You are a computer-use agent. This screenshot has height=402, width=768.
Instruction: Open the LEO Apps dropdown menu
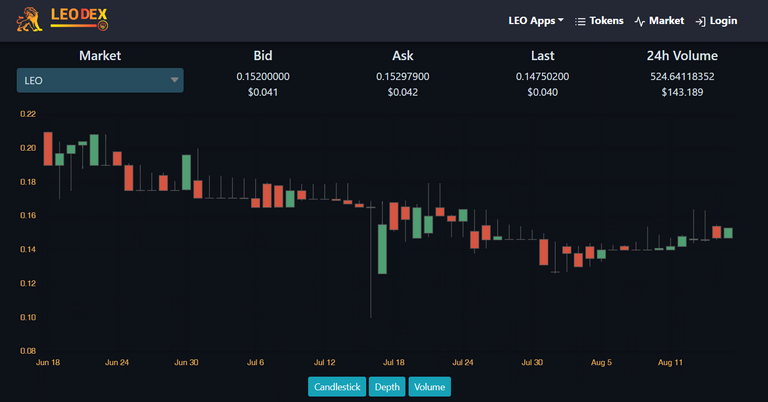pos(535,21)
